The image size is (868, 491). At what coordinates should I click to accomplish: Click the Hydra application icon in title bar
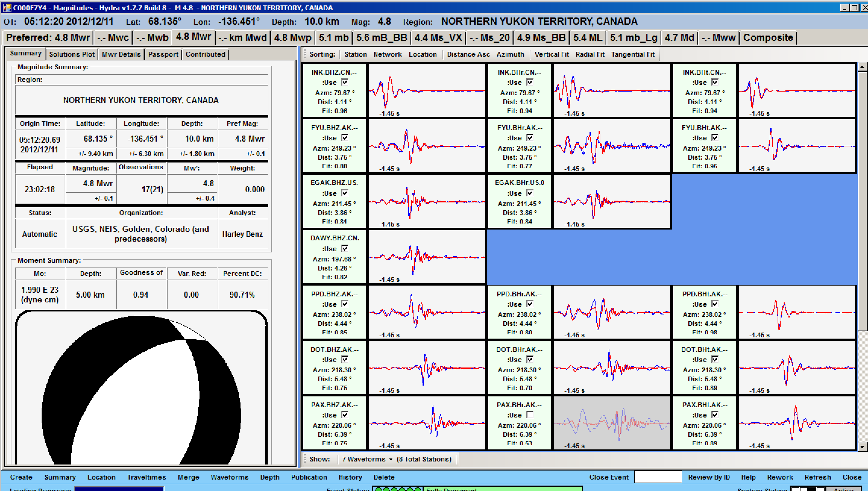[x=7, y=8]
